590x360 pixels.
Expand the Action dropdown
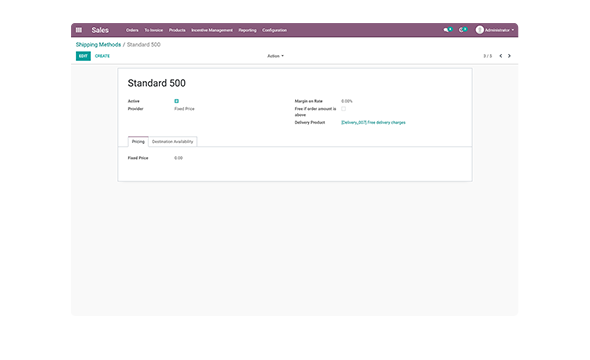(x=275, y=56)
